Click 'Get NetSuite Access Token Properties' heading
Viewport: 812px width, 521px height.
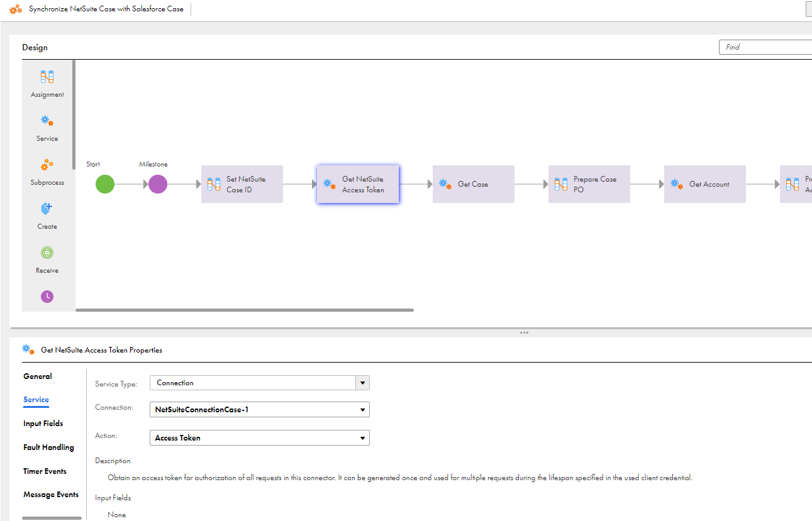tap(101, 350)
